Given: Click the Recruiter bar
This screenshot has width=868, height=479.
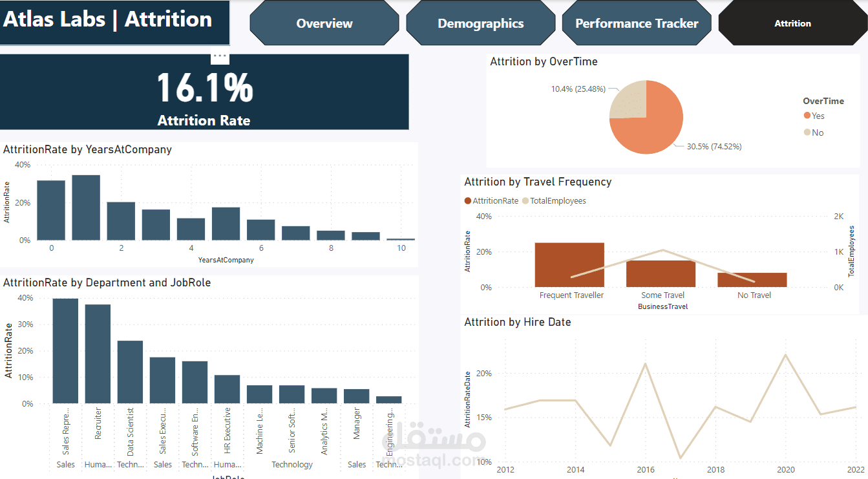Looking at the screenshot, I should coord(98,354).
